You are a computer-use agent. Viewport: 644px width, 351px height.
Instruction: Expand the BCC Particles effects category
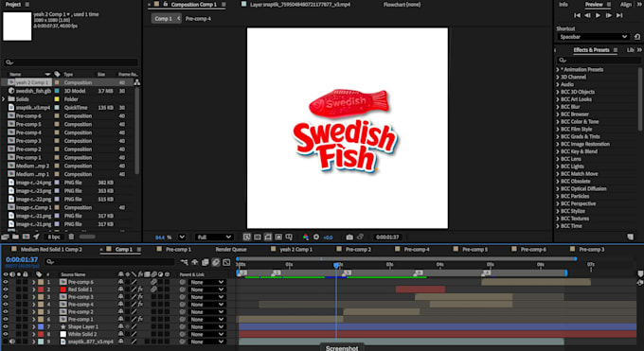(558, 196)
